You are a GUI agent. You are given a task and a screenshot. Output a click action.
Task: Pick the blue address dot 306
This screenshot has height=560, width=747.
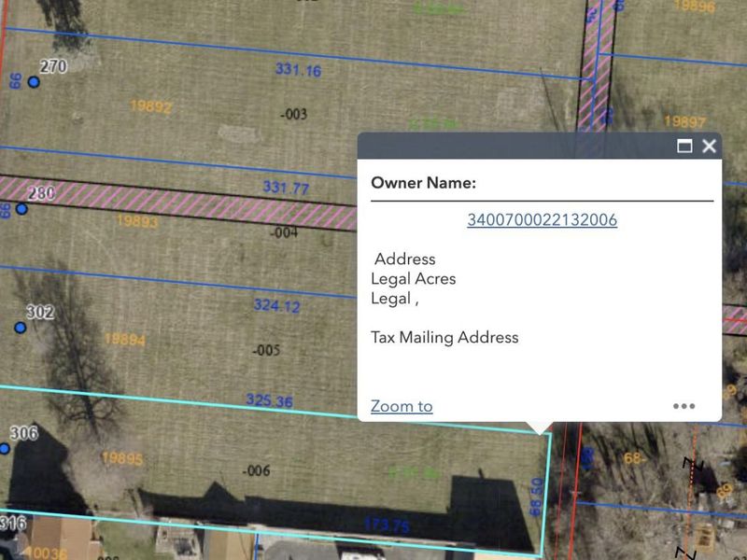pos(4,449)
